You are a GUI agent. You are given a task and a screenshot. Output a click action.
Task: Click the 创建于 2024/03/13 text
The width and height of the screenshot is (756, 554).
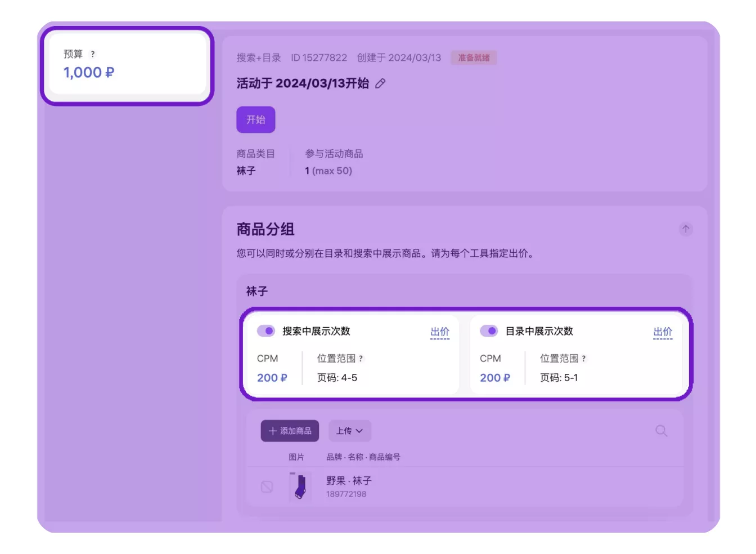click(399, 57)
